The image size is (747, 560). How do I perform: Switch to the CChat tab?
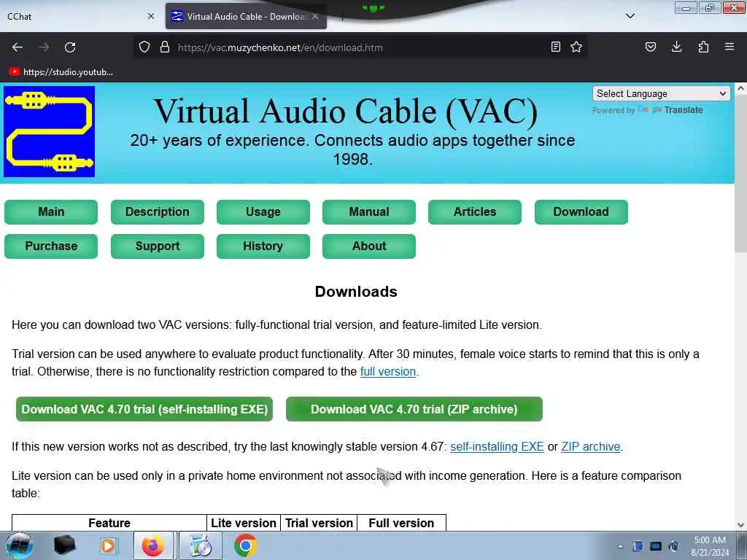click(76, 16)
